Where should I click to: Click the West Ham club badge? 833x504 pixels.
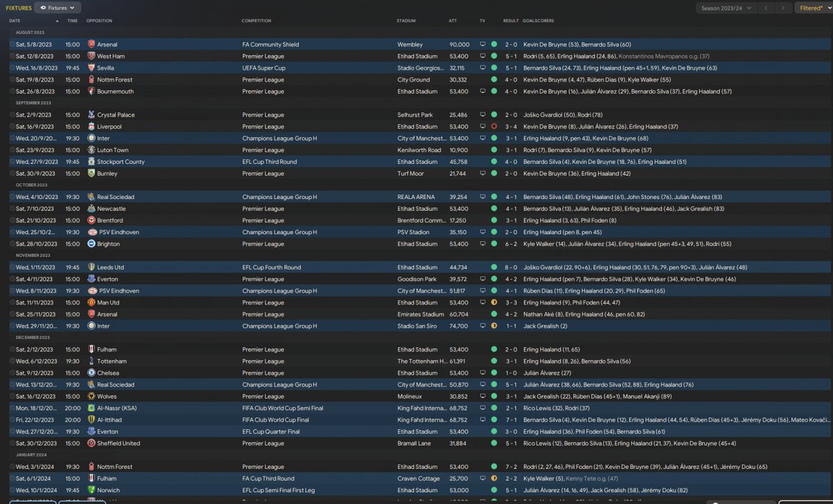91,57
